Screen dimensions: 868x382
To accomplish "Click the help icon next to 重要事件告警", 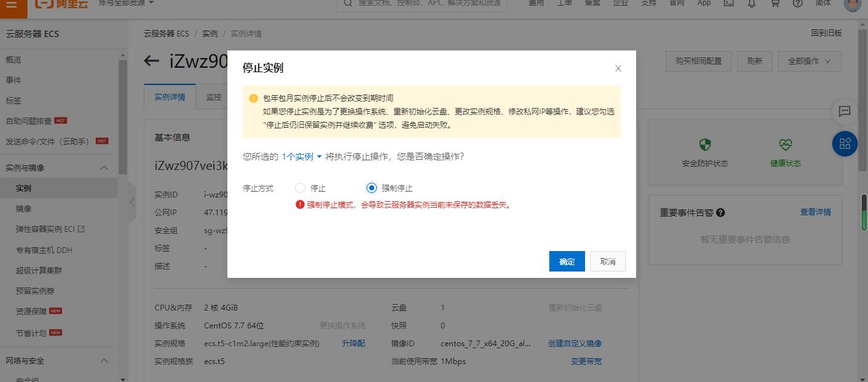I will point(720,213).
